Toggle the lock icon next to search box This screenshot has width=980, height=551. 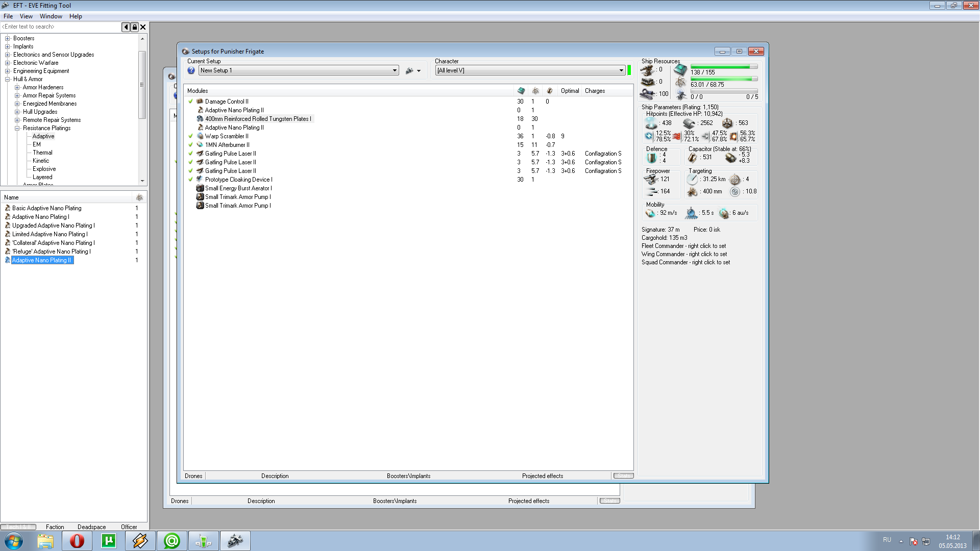[x=134, y=27]
